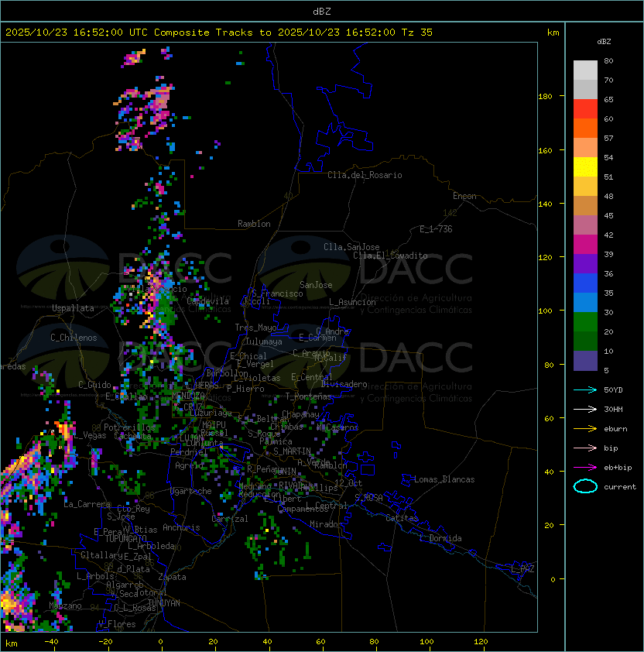Image resolution: width=644 pixels, height=652 pixels.
Task: Click the 'E_1-736' label on map
Action: tap(436, 229)
